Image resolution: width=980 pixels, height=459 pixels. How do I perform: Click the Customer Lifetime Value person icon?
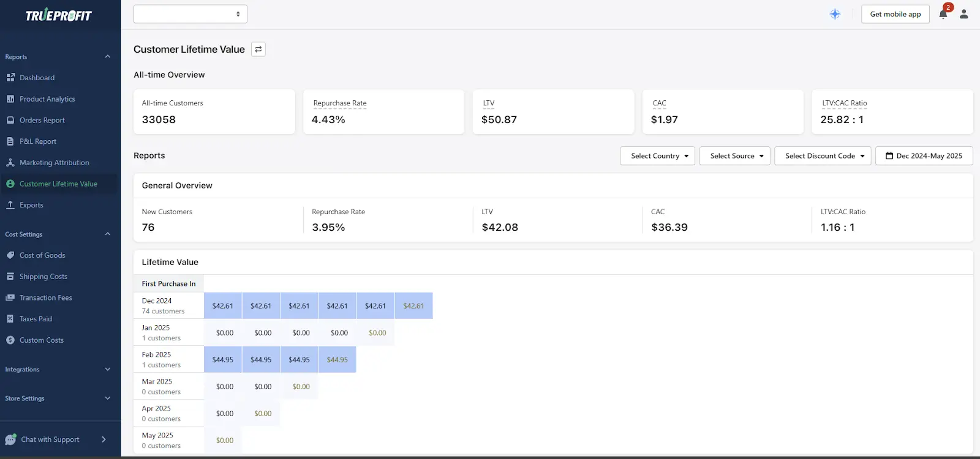pyautogui.click(x=10, y=184)
